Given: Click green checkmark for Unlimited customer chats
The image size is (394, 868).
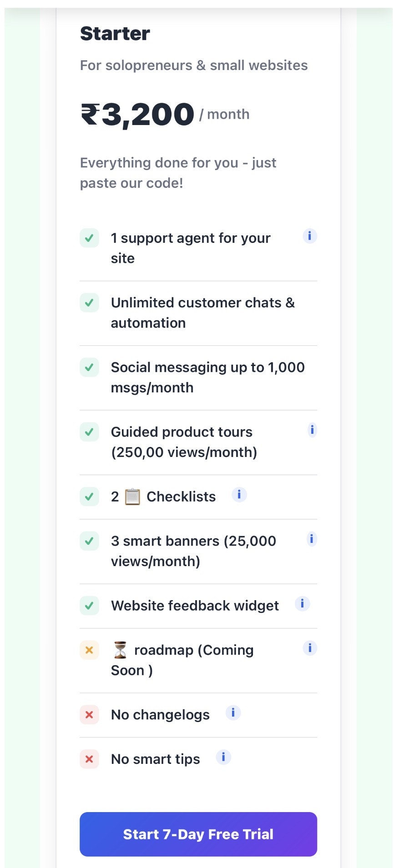Looking at the screenshot, I should point(89,302).
